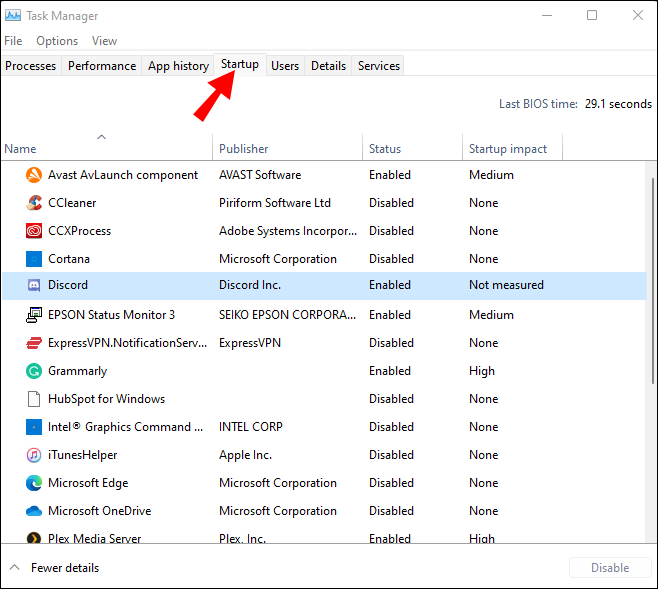Image resolution: width=658 pixels, height=589 pixels.
Task: Select the Microsoft Edge icon
Action: pos(32,483)
